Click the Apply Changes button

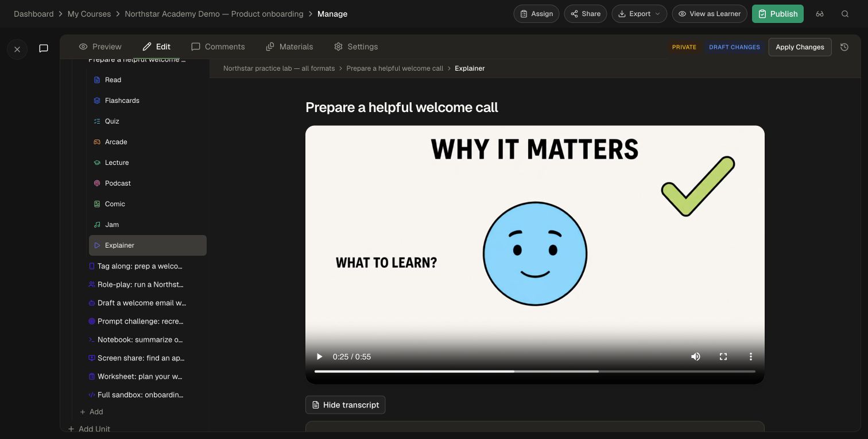[x=800, y=47]
